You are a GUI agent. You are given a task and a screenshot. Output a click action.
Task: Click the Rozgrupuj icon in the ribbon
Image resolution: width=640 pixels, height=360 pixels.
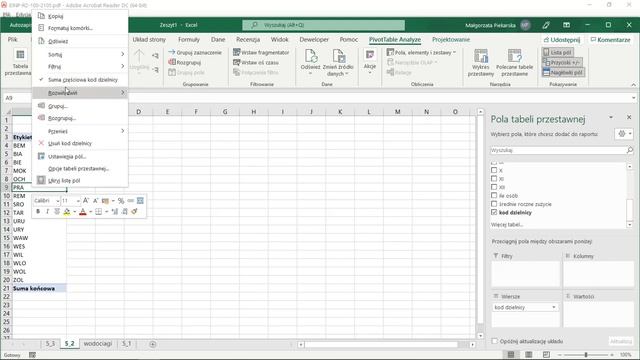172,62
